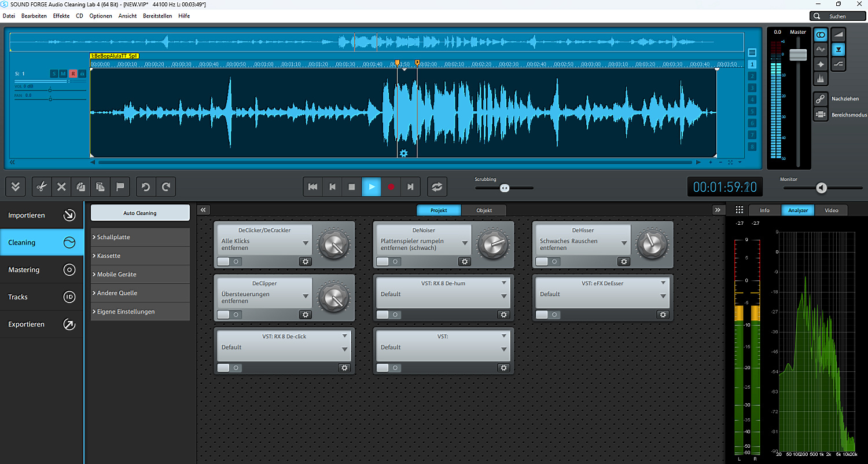Enable the DeClicker/DeCrackler effect switch
The image size is (868, 464).
coord(229,261)
